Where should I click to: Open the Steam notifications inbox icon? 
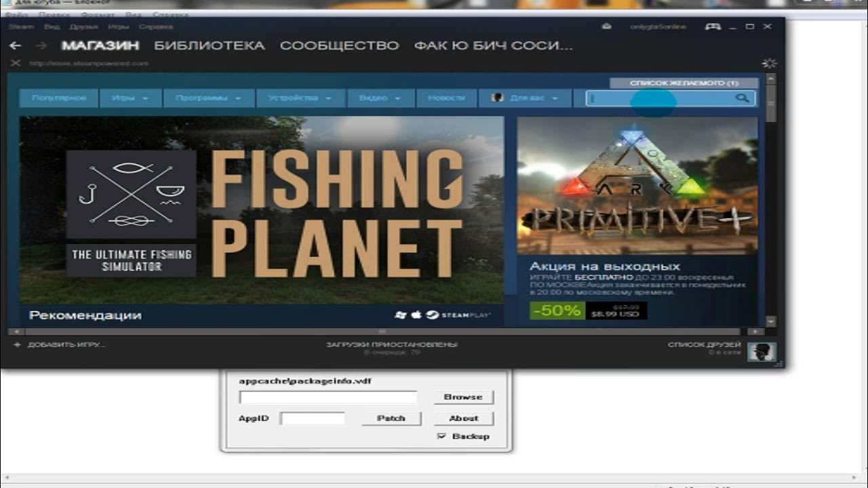pyautogui.click(x=607, y=26)
